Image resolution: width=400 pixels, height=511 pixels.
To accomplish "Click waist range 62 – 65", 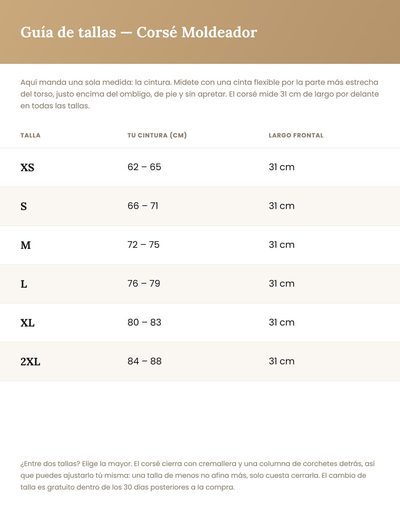I will [x=144, y=167].
